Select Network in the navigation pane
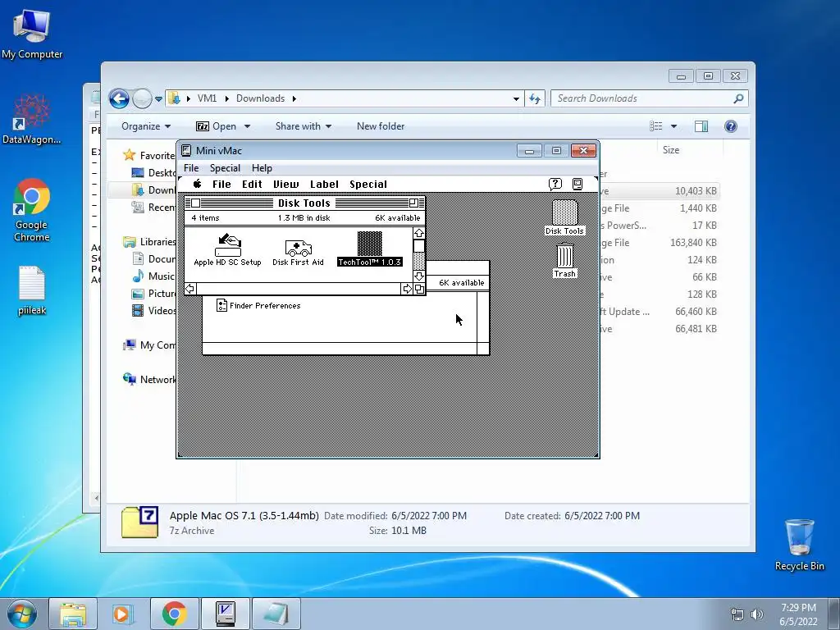Screen dimensions: 840x630 tap(151, 379)
